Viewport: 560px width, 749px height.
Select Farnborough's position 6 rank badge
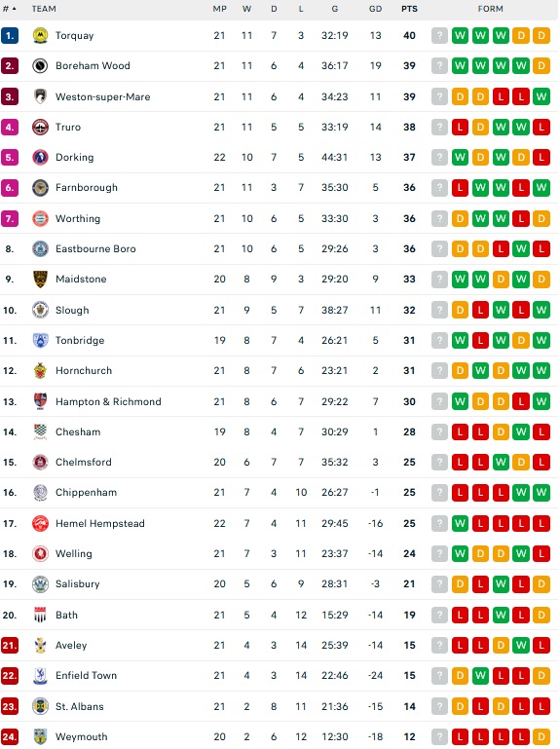(10, 188)
